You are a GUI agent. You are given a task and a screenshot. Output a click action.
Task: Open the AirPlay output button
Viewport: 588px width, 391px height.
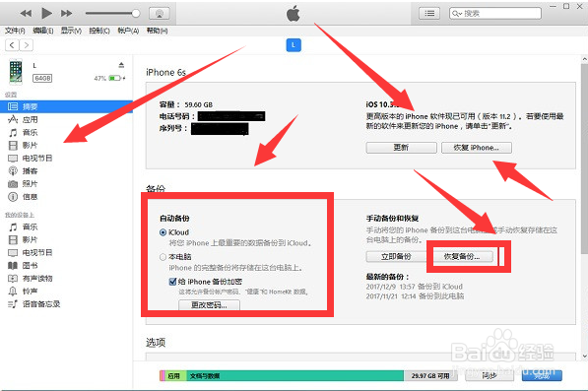[x=160, y=14]
